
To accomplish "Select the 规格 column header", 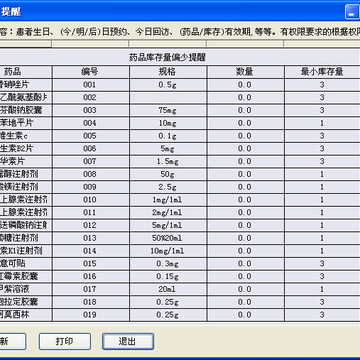I will (x=168, y=72).
